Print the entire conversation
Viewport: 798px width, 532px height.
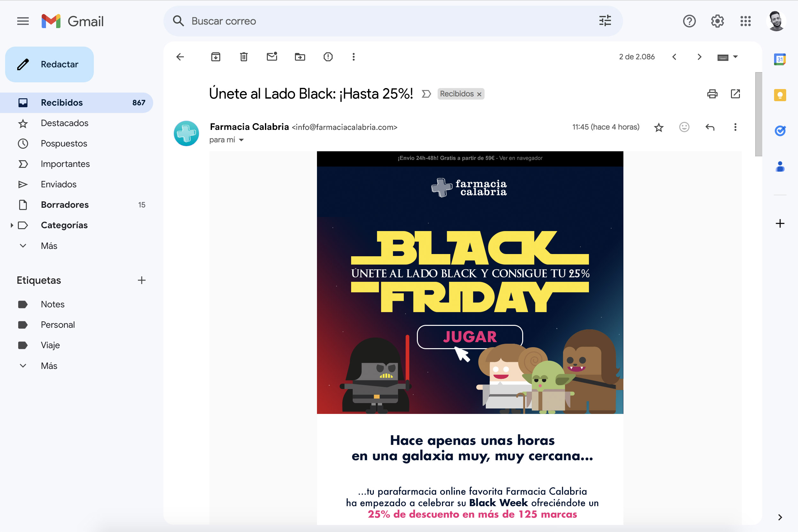click(712, 94)
